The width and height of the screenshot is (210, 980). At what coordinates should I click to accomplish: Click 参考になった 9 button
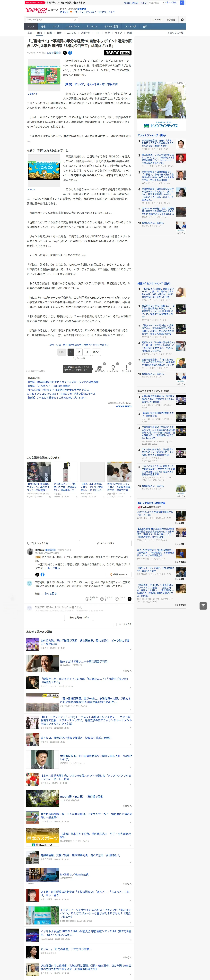tap(119, 574)
